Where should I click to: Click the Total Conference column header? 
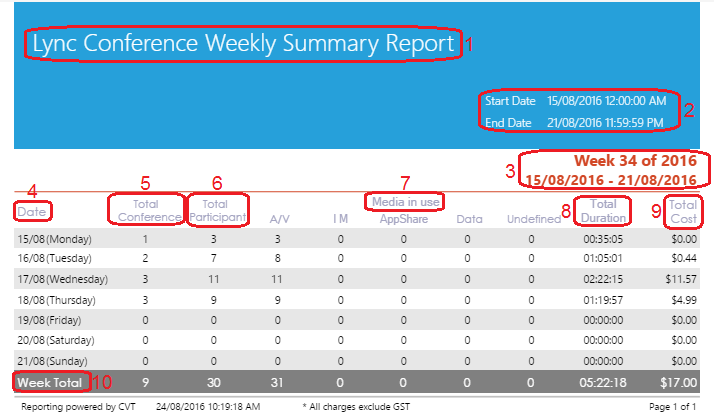[148, 210]
